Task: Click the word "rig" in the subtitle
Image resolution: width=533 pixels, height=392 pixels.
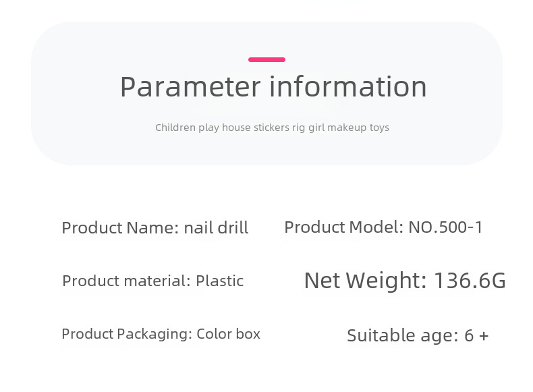Action: coord(298,128)
